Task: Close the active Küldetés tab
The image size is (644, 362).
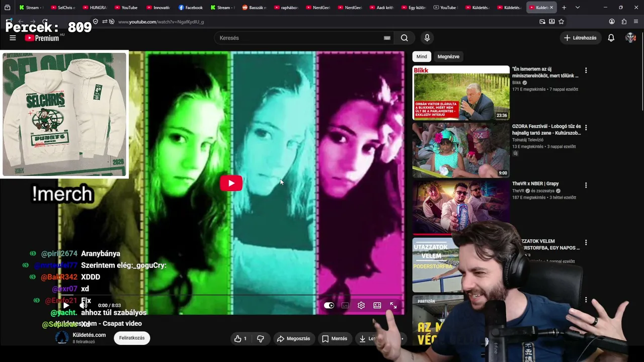Action: point(551,8)
